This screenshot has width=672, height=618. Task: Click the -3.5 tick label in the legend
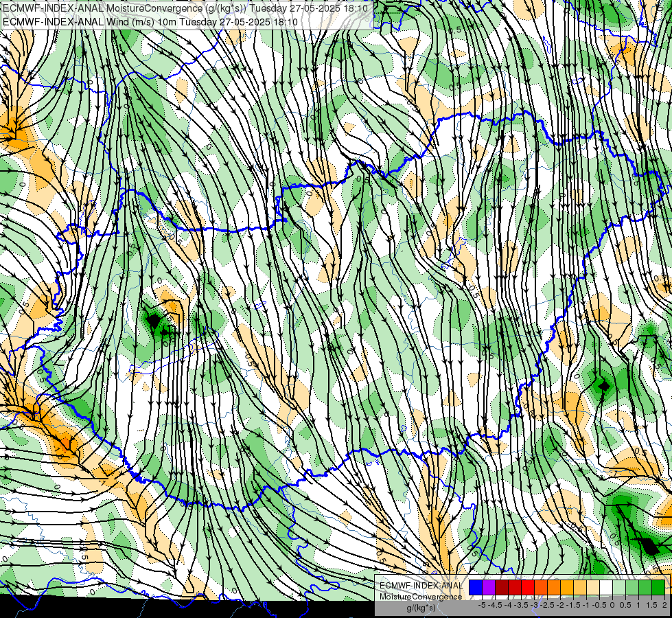[521, 605]
